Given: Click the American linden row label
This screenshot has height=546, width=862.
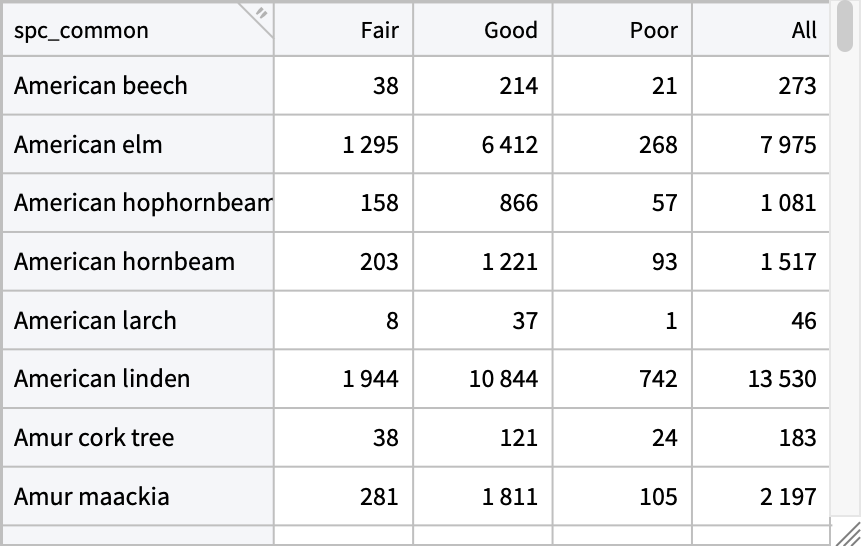Looking at the screenshot, I should (x=102, y=379).
